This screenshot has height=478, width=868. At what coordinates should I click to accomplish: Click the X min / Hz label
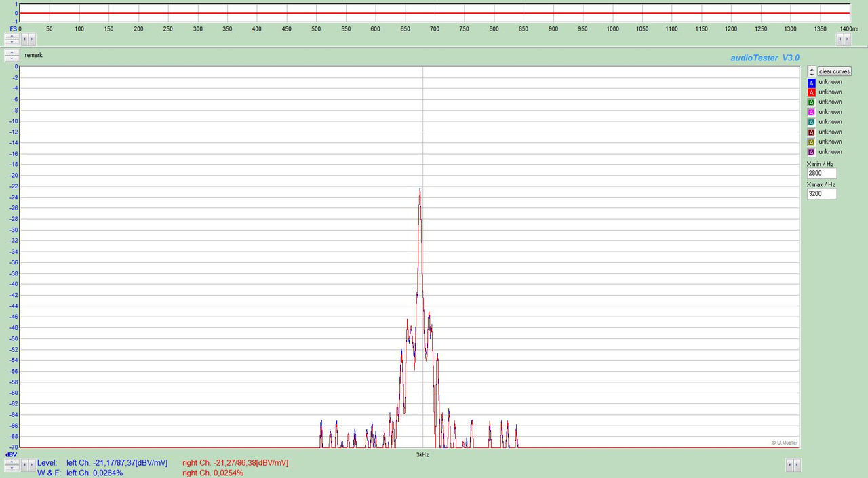pos(821,164)
